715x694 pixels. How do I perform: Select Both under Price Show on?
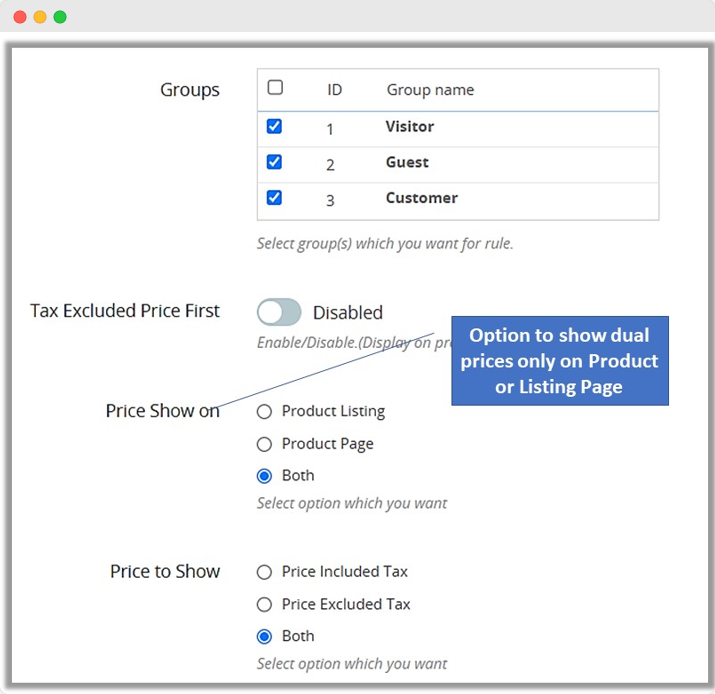point(265,476)
